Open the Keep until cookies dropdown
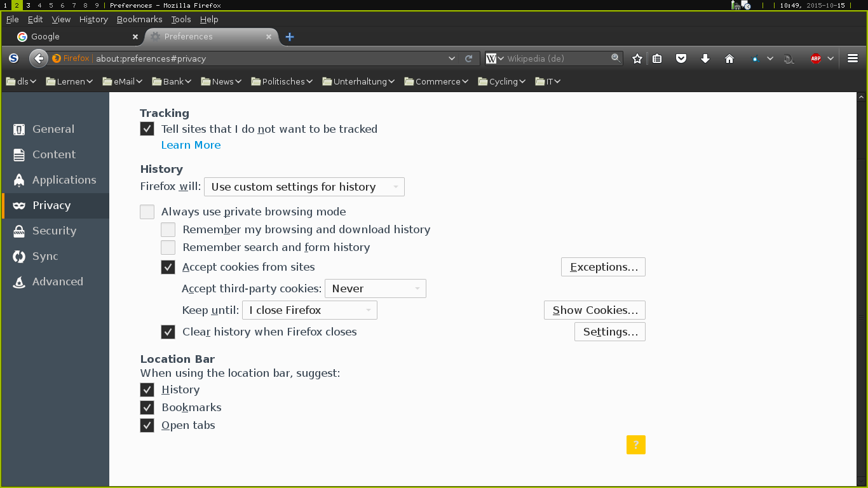This screenshot has height=488, width=868. 309,310
